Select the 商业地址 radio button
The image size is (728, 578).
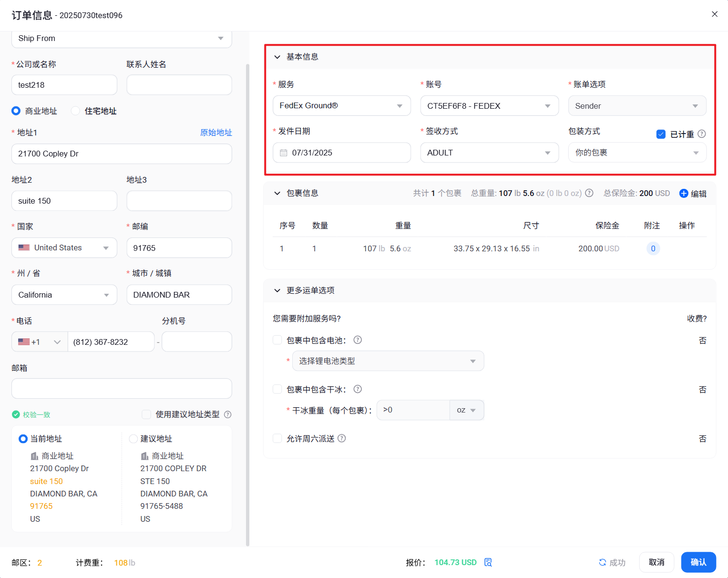(x=16, y=111)
